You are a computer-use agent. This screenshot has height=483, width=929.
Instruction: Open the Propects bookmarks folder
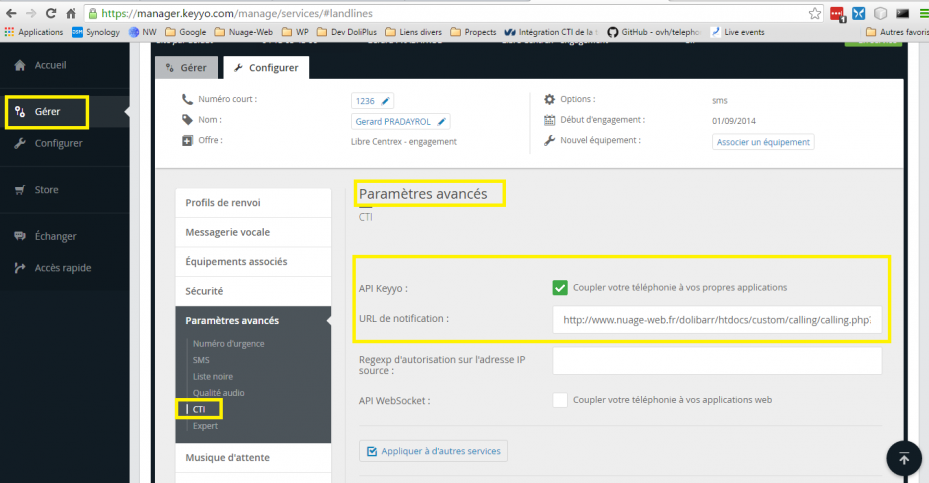pyautogui.click(x=473, y=32)
